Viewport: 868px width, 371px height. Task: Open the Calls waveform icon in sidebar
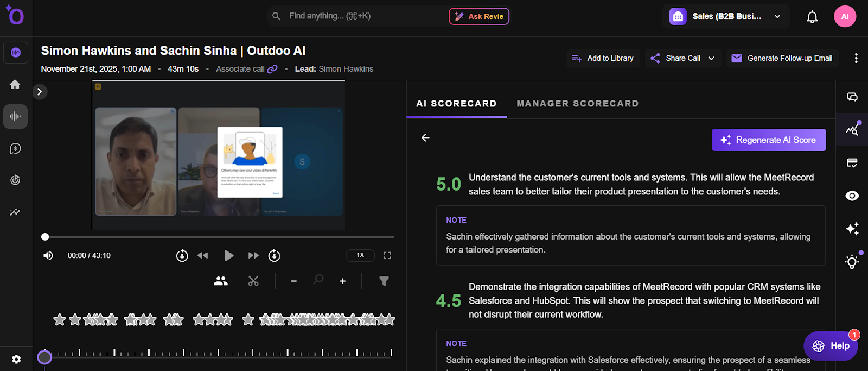point(15,116)
